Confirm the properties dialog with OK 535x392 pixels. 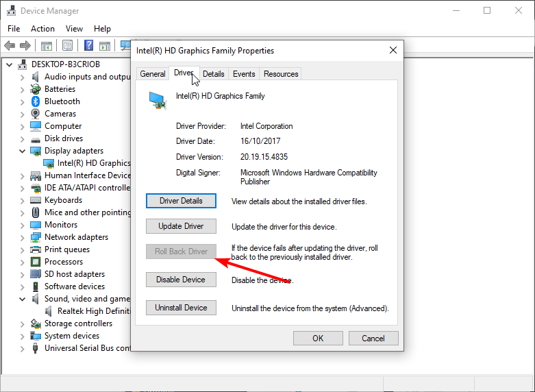pos(318,339)
